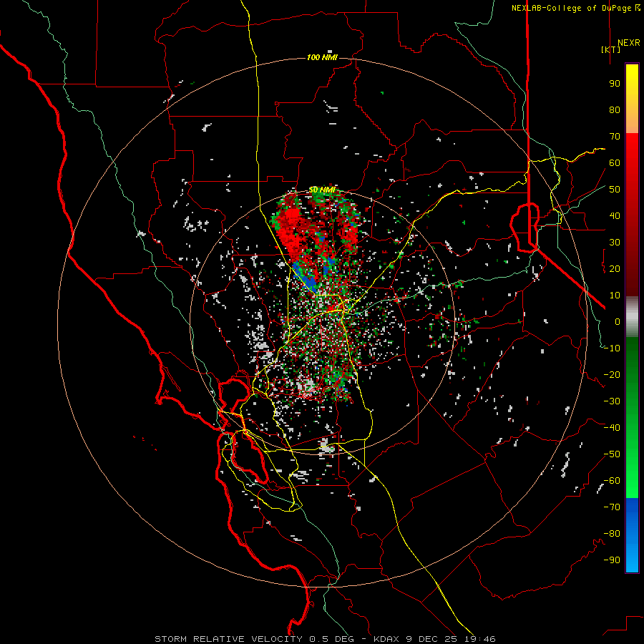
Task: Pick the "-10" scale value
Action: (x=612, y=348)
